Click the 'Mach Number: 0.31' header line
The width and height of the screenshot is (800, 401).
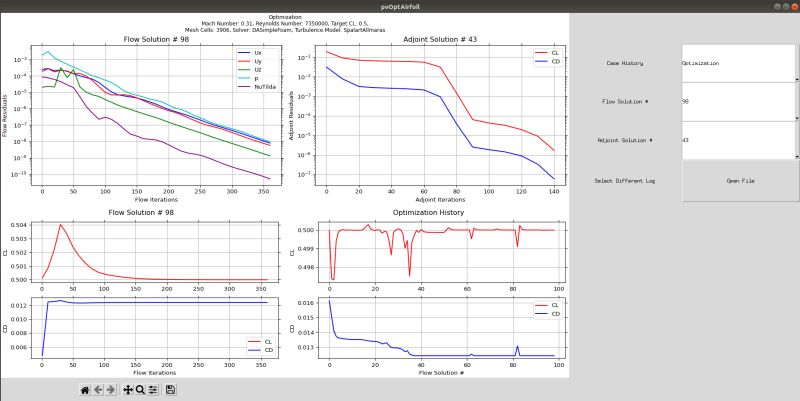(x=285, y=23)
